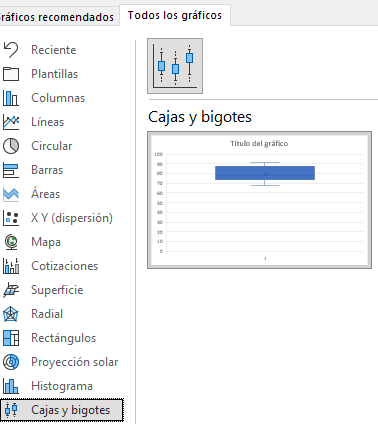This screenshot has width=378, height=424.
Task: Click the Histograma chart icon
Action: [11, 386]
